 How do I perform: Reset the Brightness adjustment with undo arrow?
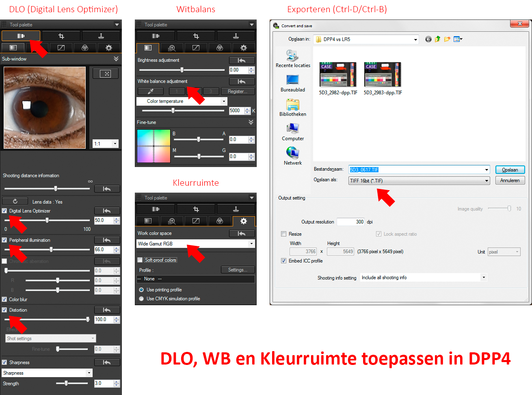pyautogui.click(x=242, y=61)
